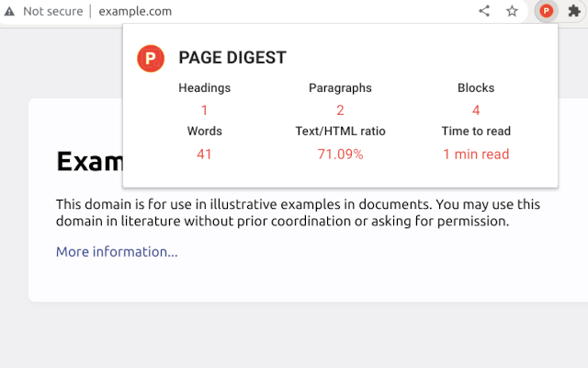This screenshot has height=368, width=588.
Task: Open the Extensions puzzle piece menu
Action: (574, 11)
